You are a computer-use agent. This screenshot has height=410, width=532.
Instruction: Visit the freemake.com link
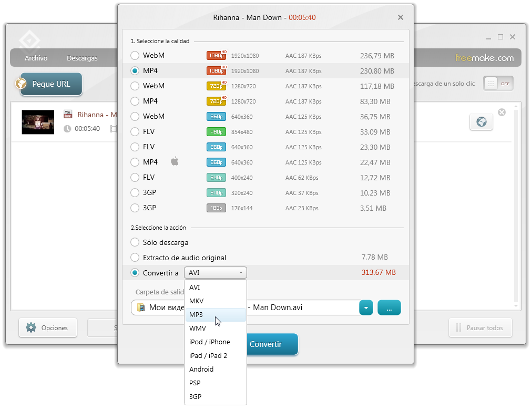[484, 58]
